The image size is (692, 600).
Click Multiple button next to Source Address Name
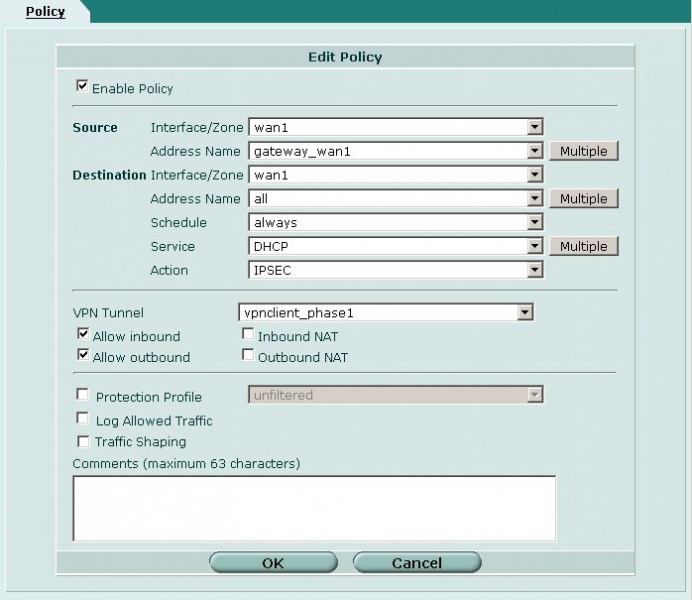click(x=583, y=151)
